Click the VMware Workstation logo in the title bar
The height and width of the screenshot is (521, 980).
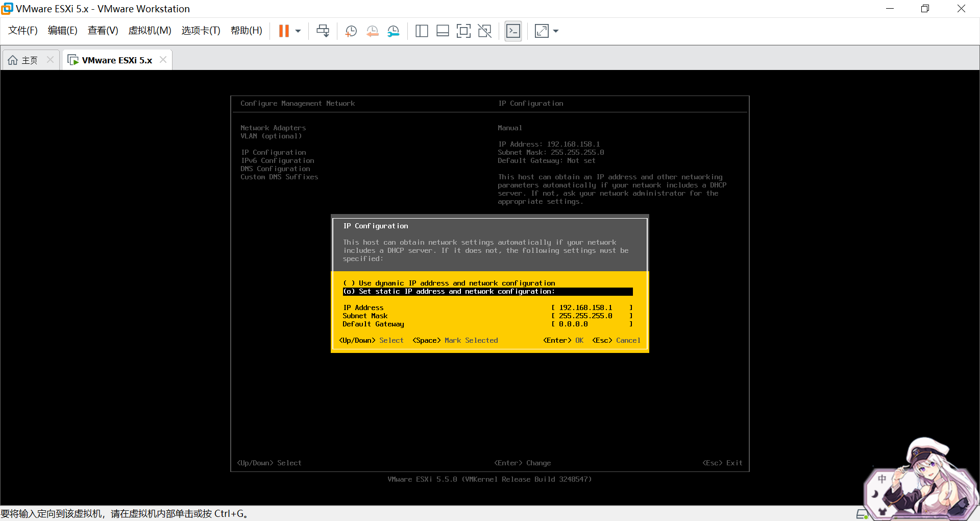[7, 9]
